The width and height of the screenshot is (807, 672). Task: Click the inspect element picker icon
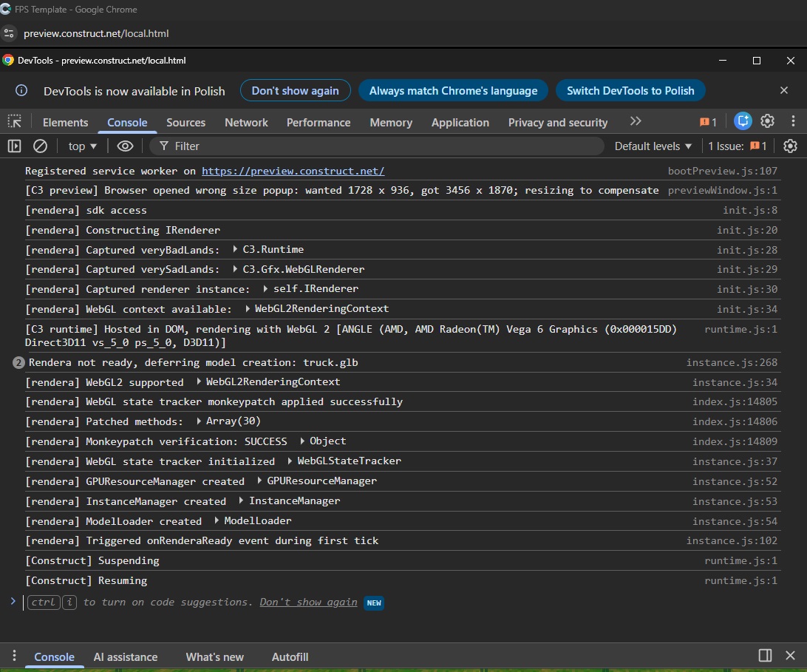15,122
